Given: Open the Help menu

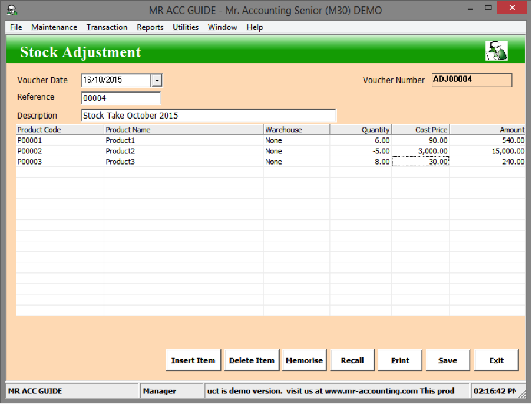Looking at the screenshot, I should (x=255, y=27).
